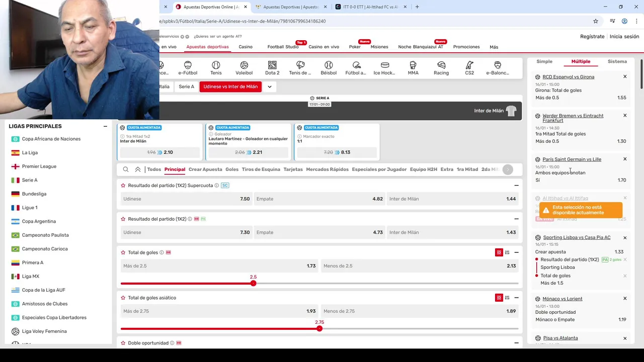Open the Bundesliga league link
The width and height of the screenshot is (644, 362).
click(x=34, y=194)
